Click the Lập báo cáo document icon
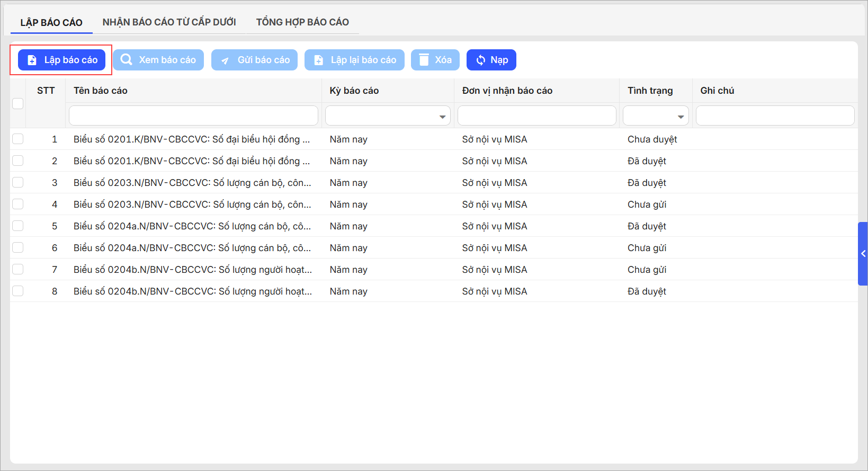The height and width of the screenshot is (471, 868). pos(32,60)
